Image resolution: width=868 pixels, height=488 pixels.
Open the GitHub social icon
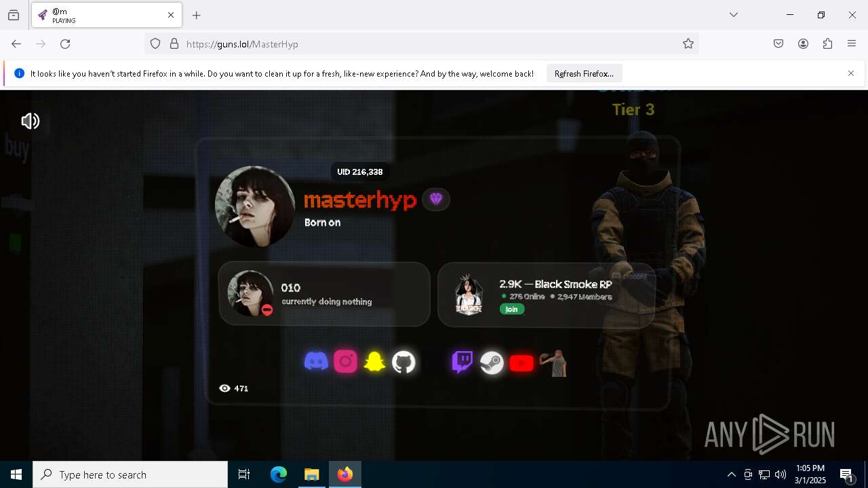(x=403, y=363)
